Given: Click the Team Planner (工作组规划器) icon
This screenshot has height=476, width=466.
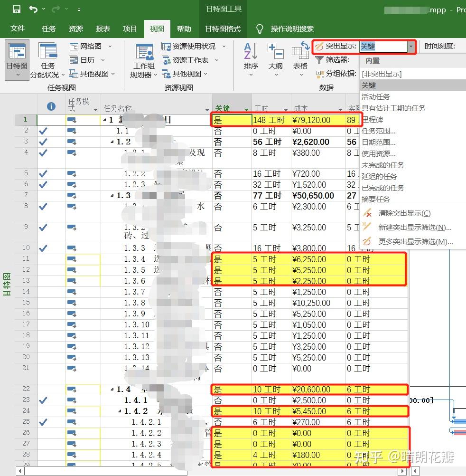Looking at the screenshot, I should 144,51.
